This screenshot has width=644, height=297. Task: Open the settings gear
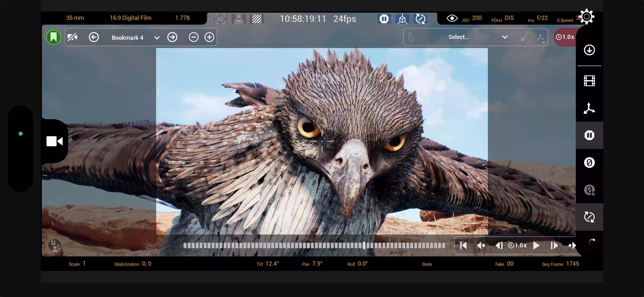point(586,17)
